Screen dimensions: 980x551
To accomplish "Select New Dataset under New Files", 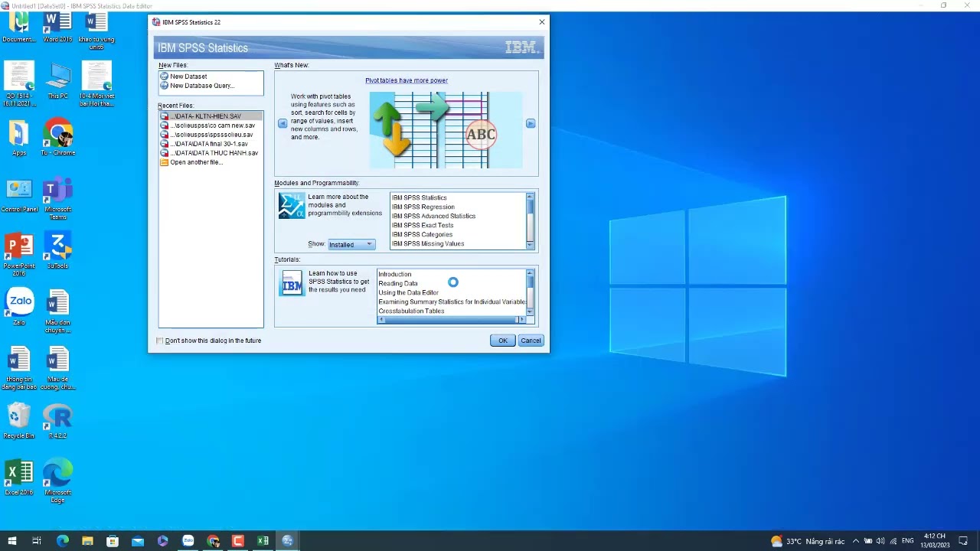I will pos(188,77).
